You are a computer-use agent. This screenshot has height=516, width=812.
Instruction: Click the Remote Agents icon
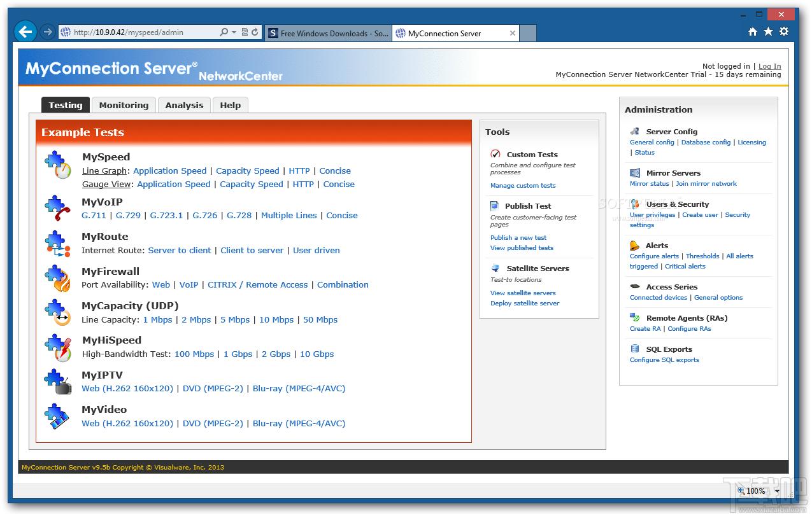tap(634, 317)
